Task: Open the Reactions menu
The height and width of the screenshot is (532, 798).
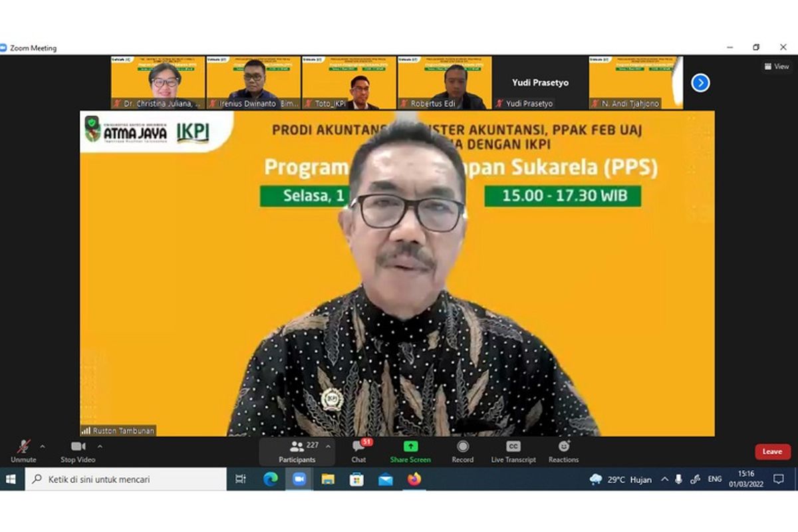Action: [563, 451]
